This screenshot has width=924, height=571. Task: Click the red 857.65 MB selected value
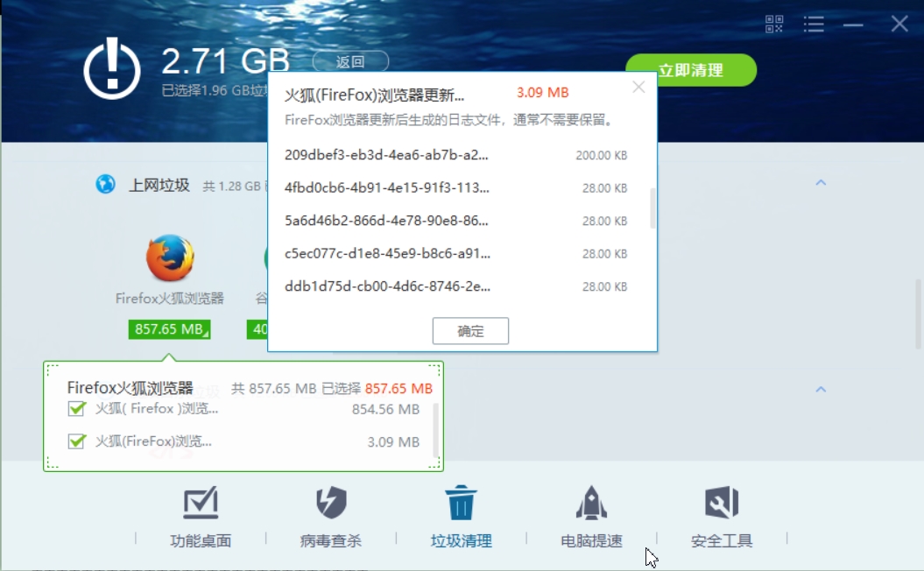[399, 388]
